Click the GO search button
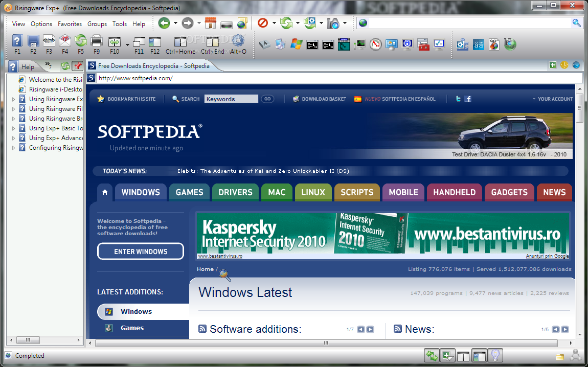 coord(267,99)
